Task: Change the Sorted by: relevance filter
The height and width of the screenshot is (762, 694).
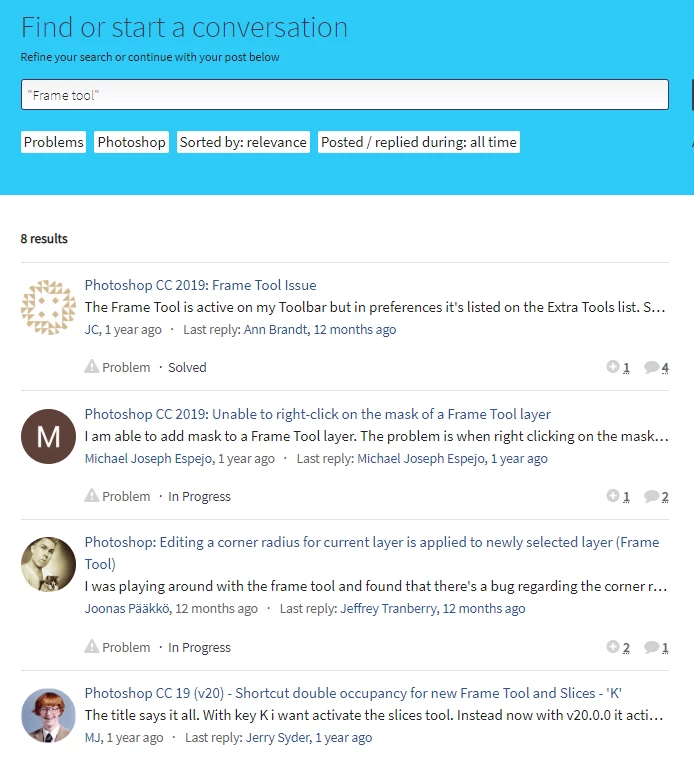Action: [243, 142]
